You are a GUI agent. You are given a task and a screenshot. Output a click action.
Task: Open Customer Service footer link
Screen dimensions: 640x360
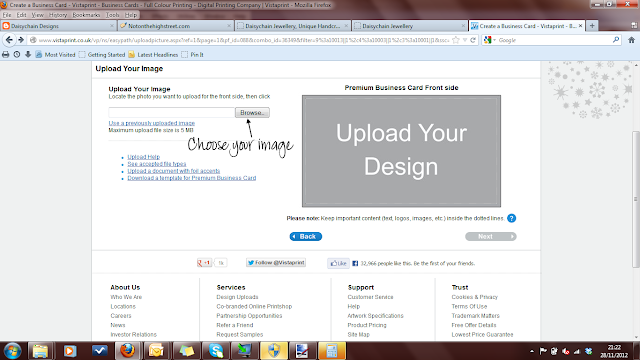click(x=370, y=297)
